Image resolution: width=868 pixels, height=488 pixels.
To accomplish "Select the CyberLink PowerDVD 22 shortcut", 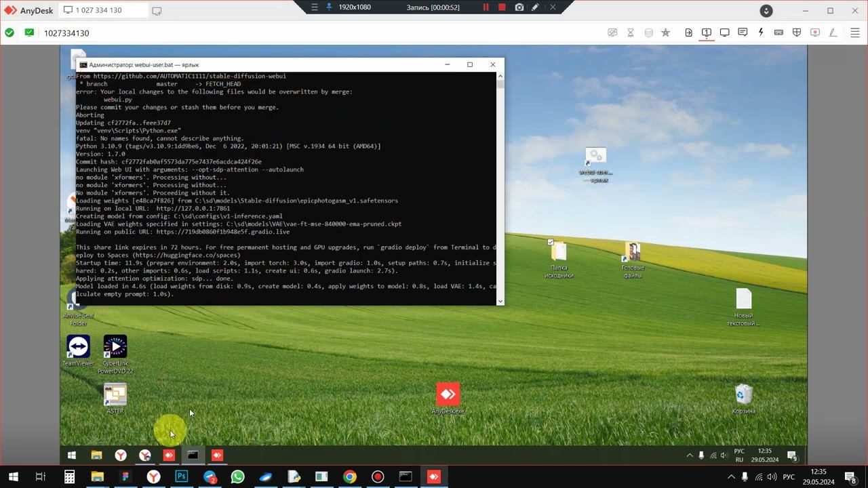I will (x=115, y=354).
